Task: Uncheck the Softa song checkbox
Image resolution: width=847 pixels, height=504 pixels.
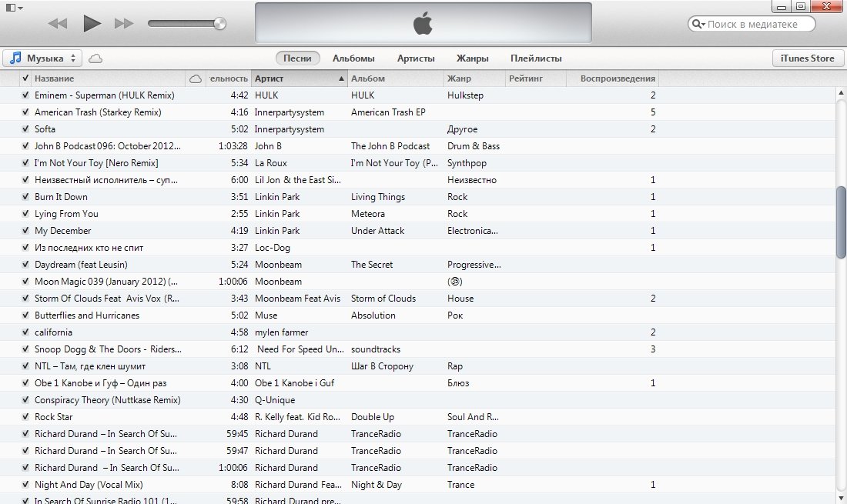Action: 25,129
